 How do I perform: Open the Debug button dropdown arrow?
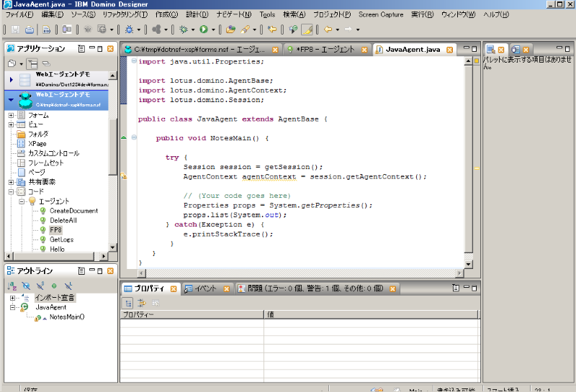[x=138, y=29]
